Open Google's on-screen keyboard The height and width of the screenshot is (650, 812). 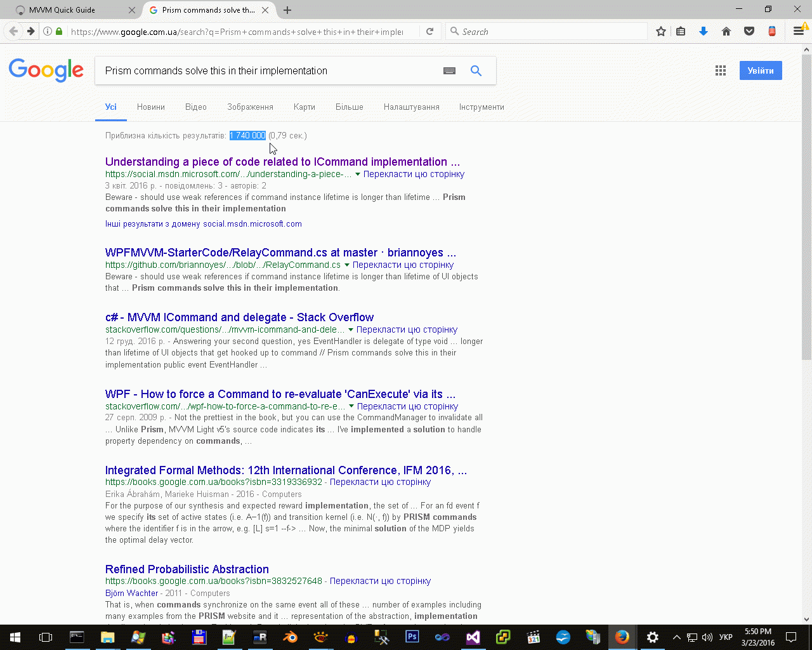[x=450, y=71]
